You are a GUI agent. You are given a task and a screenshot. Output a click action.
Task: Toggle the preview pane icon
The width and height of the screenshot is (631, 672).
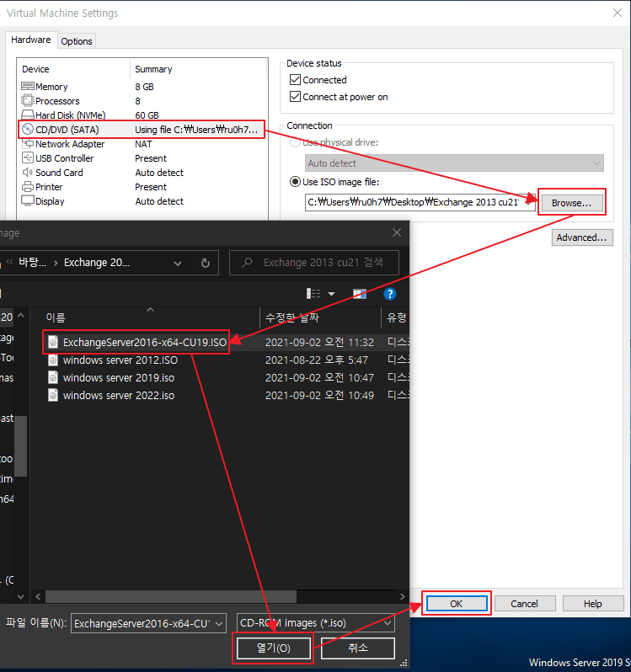click(x=359, y=294)
